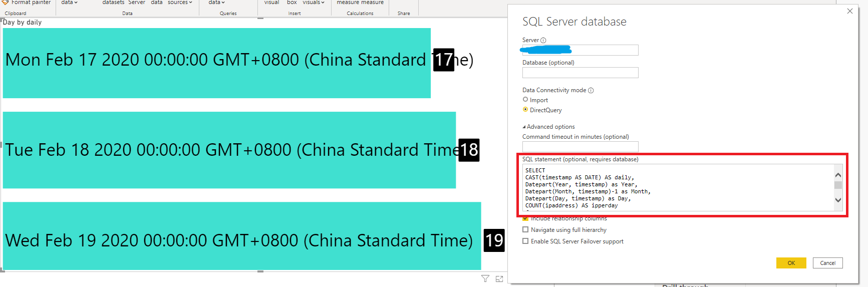Click the Server input field
868x287 pixels.
tap(580, 50)
